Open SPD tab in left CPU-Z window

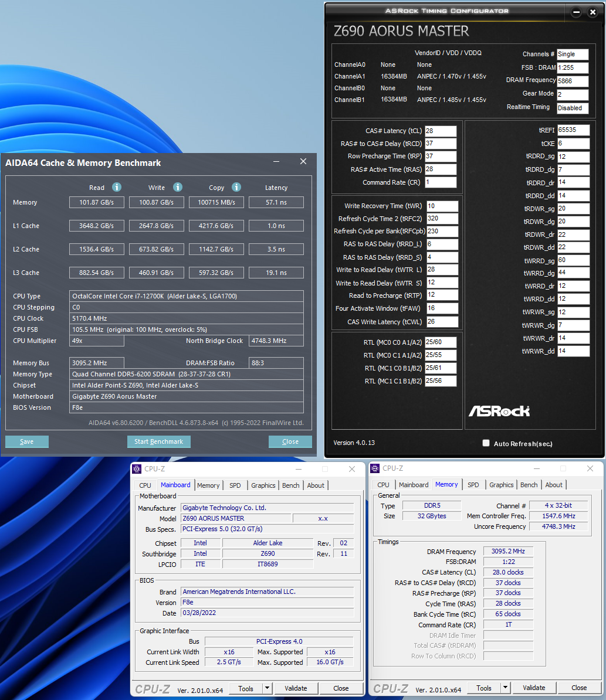tap(235, 485)
